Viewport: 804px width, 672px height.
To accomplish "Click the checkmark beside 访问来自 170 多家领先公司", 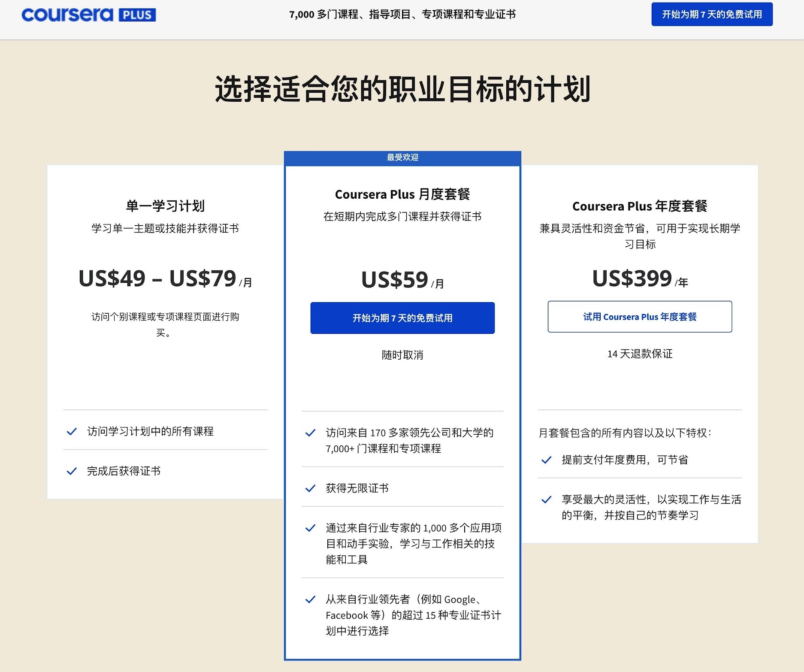I will pos(310,433).
